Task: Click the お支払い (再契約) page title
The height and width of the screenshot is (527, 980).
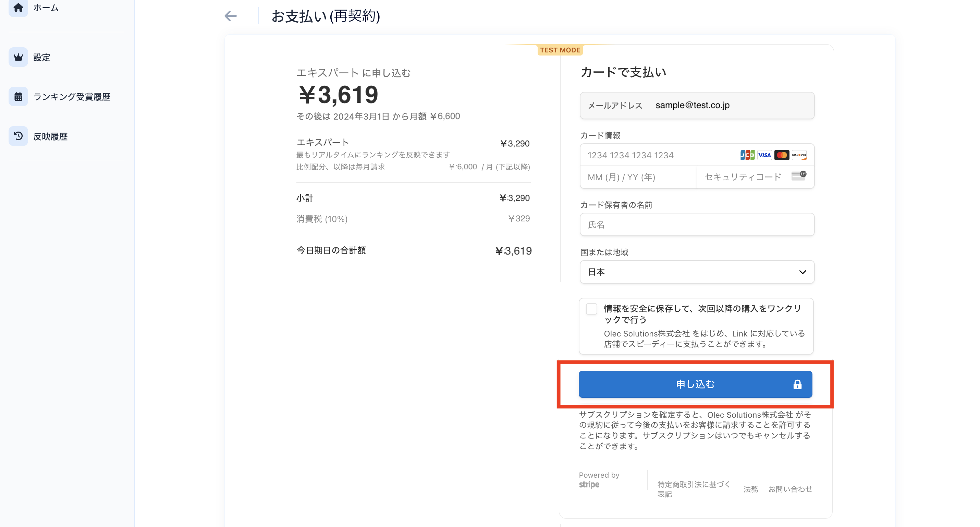Action: click(x=326, y=16)
